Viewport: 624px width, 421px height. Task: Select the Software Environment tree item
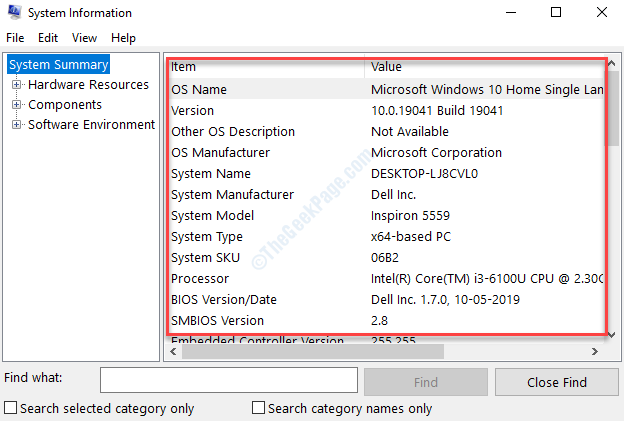[x=91, y=125]
